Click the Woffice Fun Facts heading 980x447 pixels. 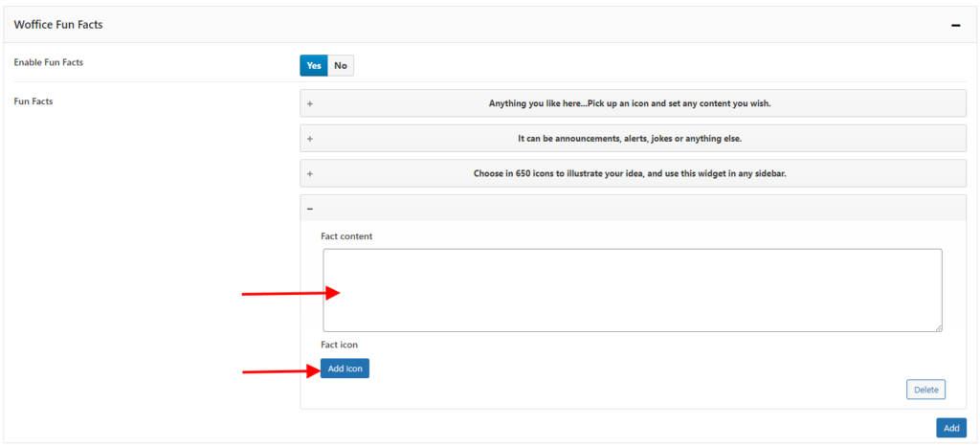58,25
